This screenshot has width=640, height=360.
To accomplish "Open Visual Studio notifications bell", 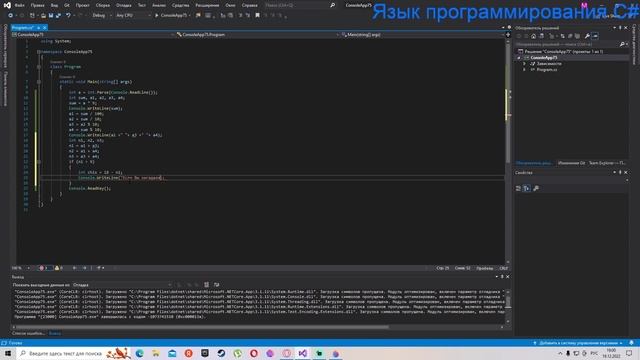I will pos(631,343).
